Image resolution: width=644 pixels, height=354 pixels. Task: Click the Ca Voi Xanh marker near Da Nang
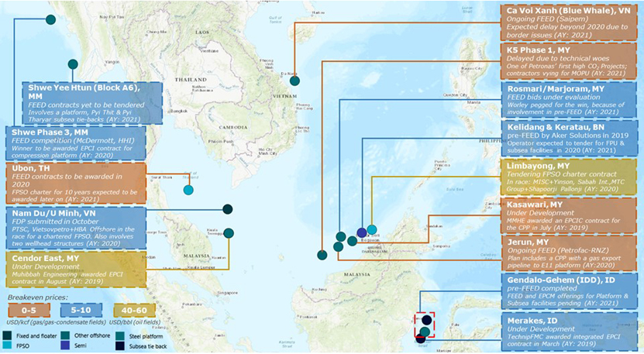(x=294, y=81)
